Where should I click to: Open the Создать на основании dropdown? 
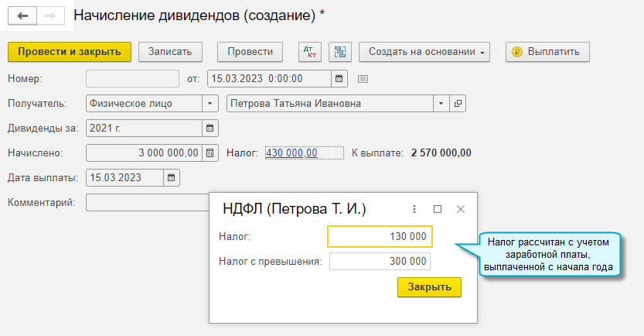tap(424, 52)
